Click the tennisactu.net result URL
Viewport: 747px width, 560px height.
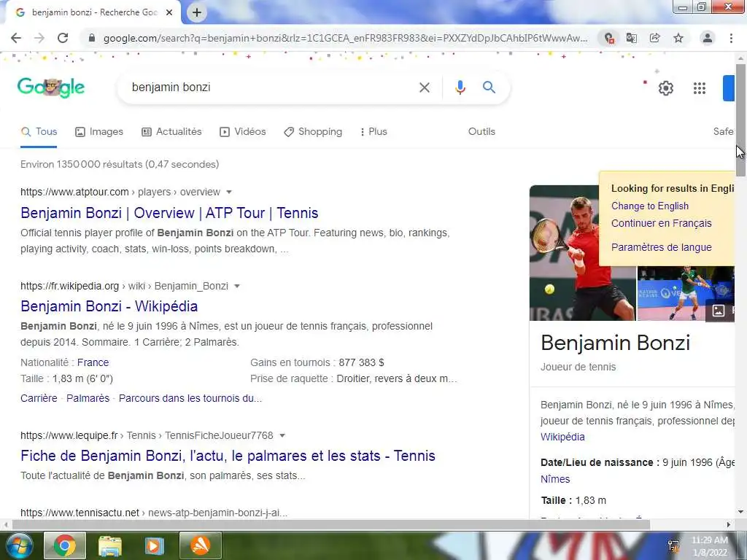(x=154, y=513)
